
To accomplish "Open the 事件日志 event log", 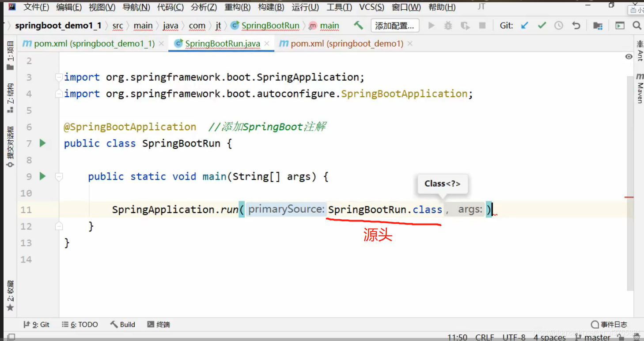I will [609, 324].
